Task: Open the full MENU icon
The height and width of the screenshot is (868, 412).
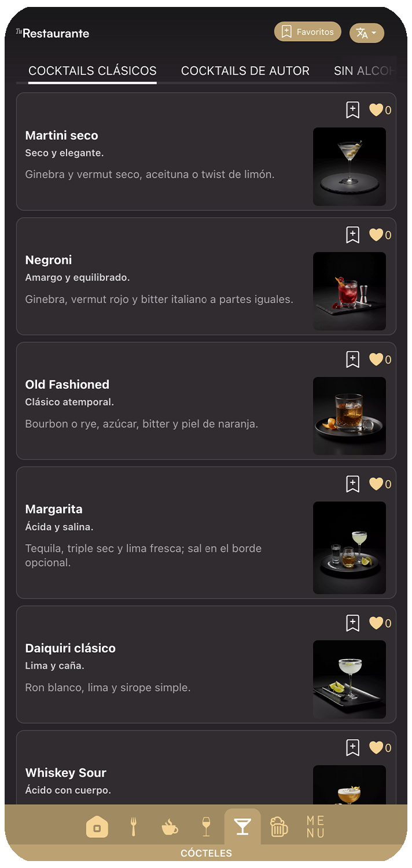Action: [315, 827]
